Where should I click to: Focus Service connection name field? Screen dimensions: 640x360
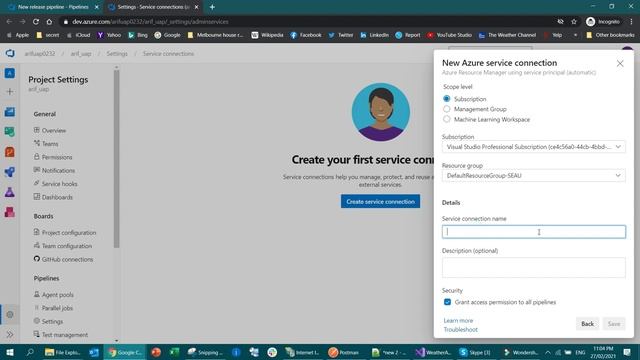coord(533,232)
